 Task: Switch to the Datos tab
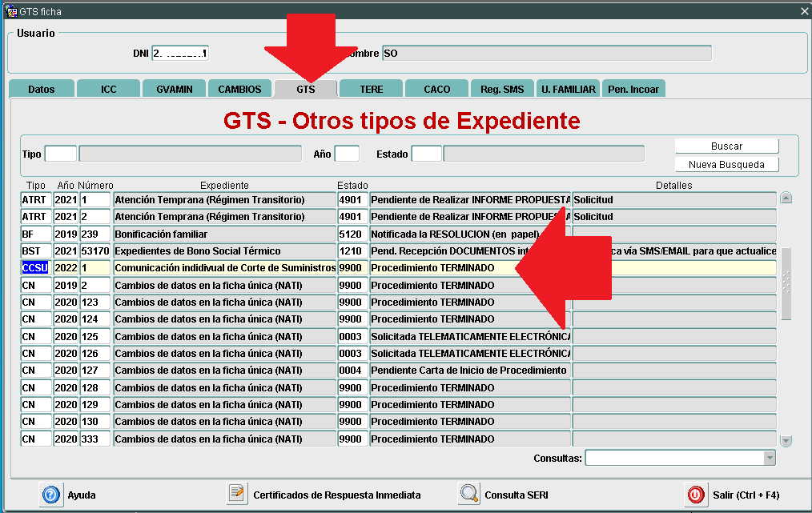click(x=42, y=89)
